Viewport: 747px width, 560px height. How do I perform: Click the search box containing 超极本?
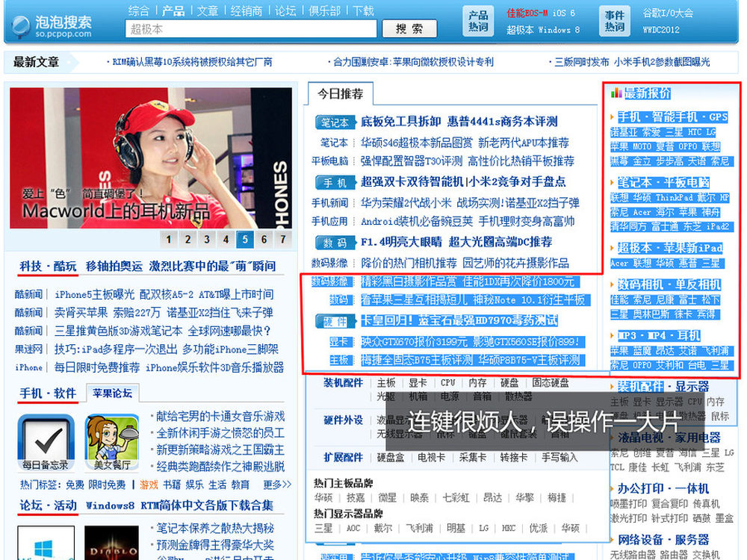click(x=251, y=29)
